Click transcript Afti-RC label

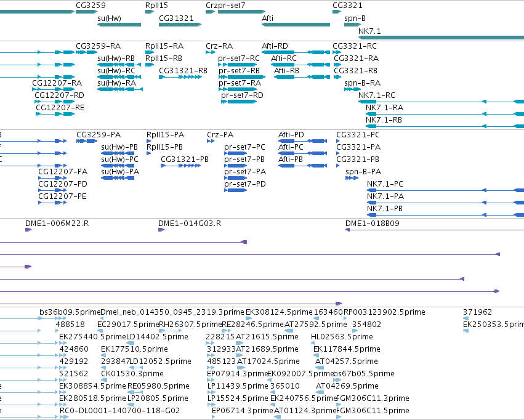tap(283, 58)
